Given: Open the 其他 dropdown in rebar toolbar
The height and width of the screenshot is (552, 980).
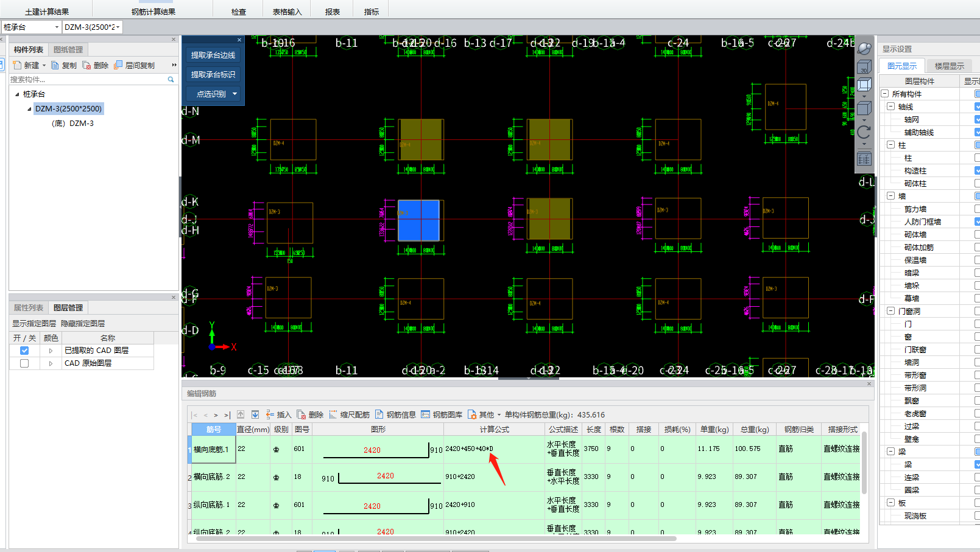Looking at the screenshot, I should click(x=499, y=415).
